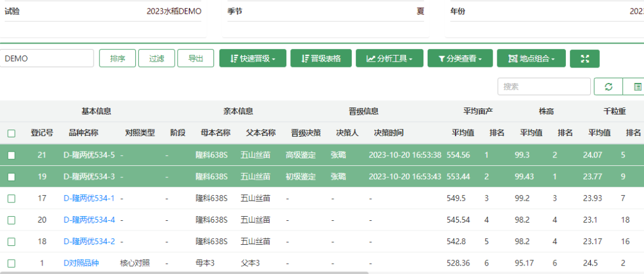
Task: Click the 平均亩产 group header
Action: pos(478,111)
